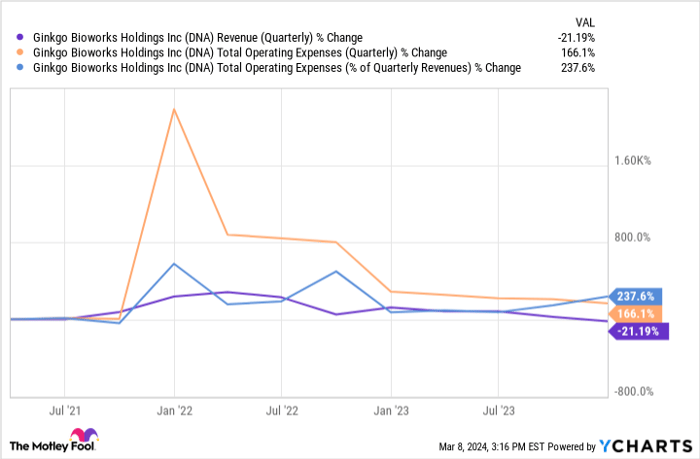Click the -21.19% value in the legend
700x459 pixels.
(x=576, y=38)
